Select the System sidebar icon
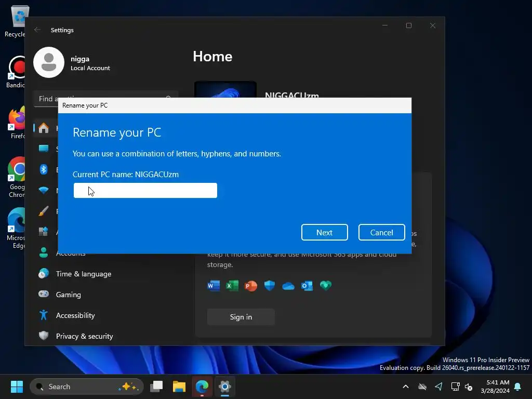This screenshot has width=532, height=399. [x=44, y=149]
